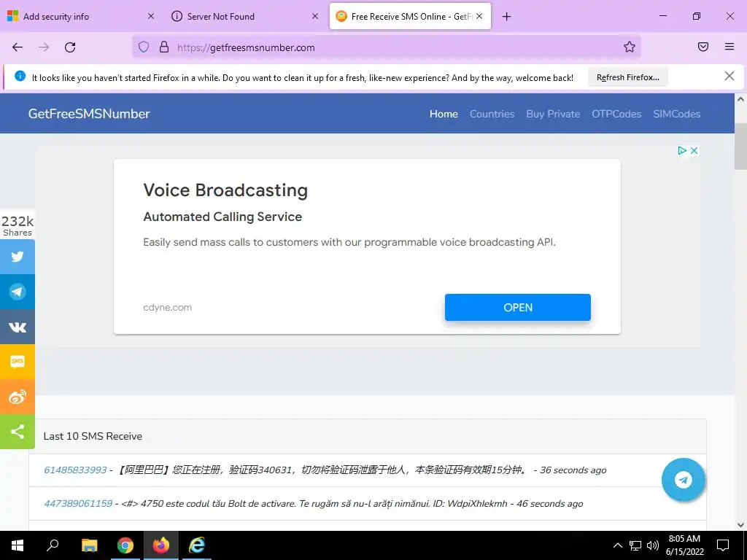Click the 232k Shares counter
This screenshot has height=560, width=747.
click(x=18, y=225)
